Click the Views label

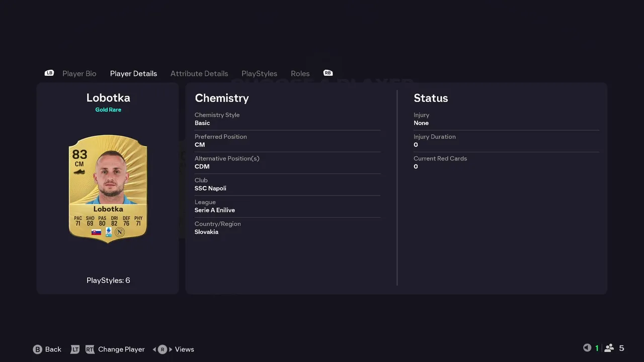pos(185,349)
